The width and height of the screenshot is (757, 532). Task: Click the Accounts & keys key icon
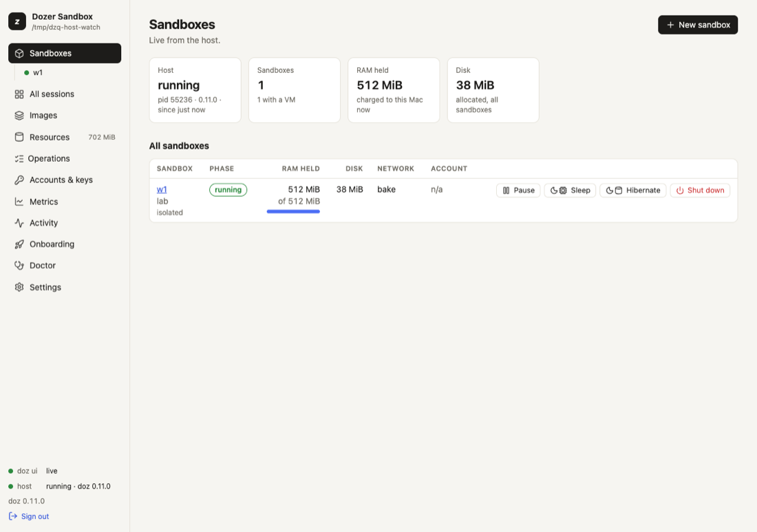[x=19, y=180]
